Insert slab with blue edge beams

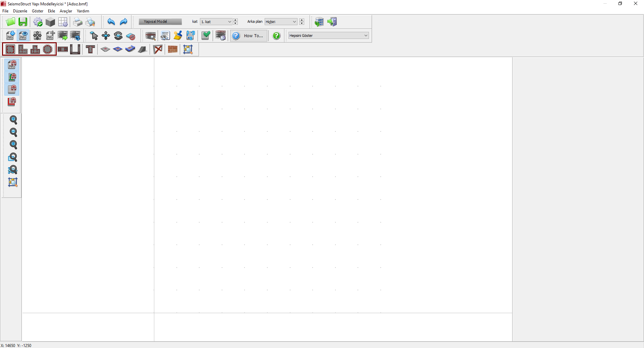[x=130, y=49]
